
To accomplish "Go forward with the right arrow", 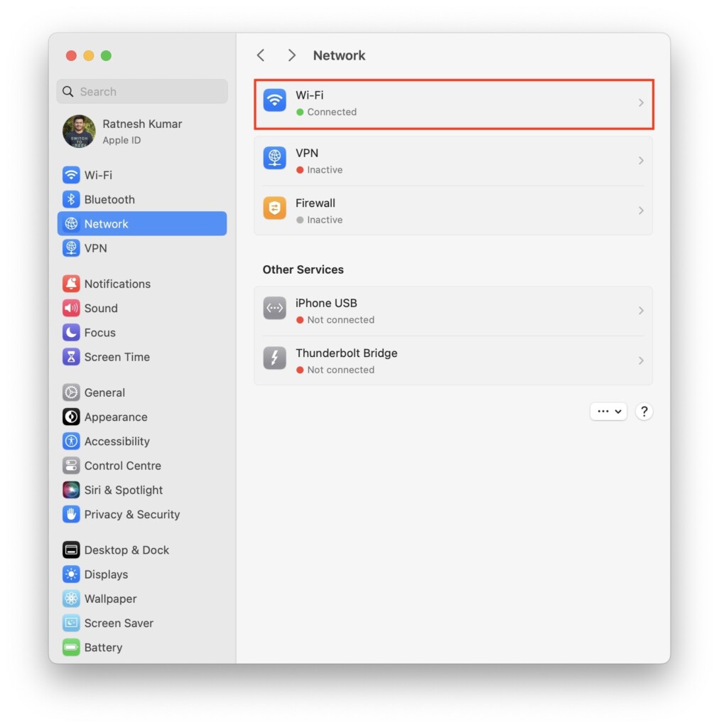I will (291, 55).
